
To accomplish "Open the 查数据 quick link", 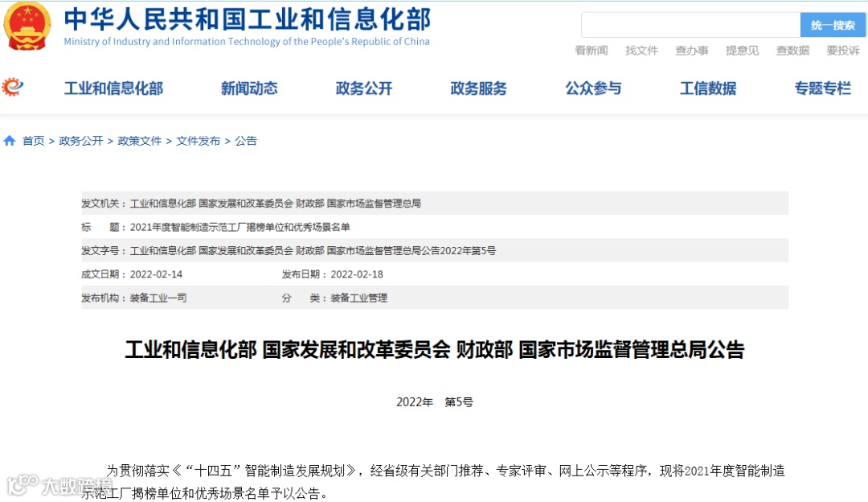I will click(x=792, y=51).
